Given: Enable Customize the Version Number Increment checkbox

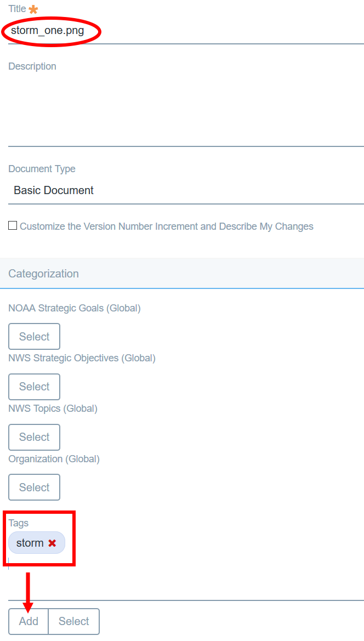Looking at the screenshot, I should [x=13, y=226].
